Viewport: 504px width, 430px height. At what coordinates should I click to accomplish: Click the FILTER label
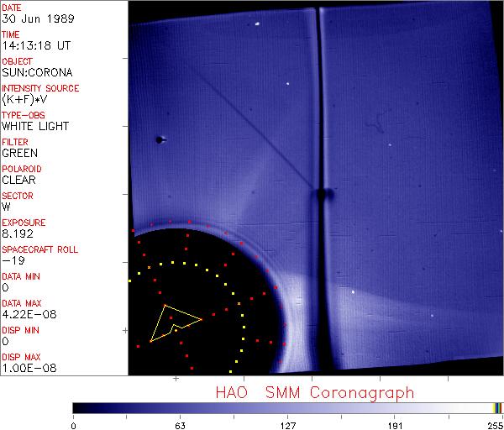coord(15,142)
